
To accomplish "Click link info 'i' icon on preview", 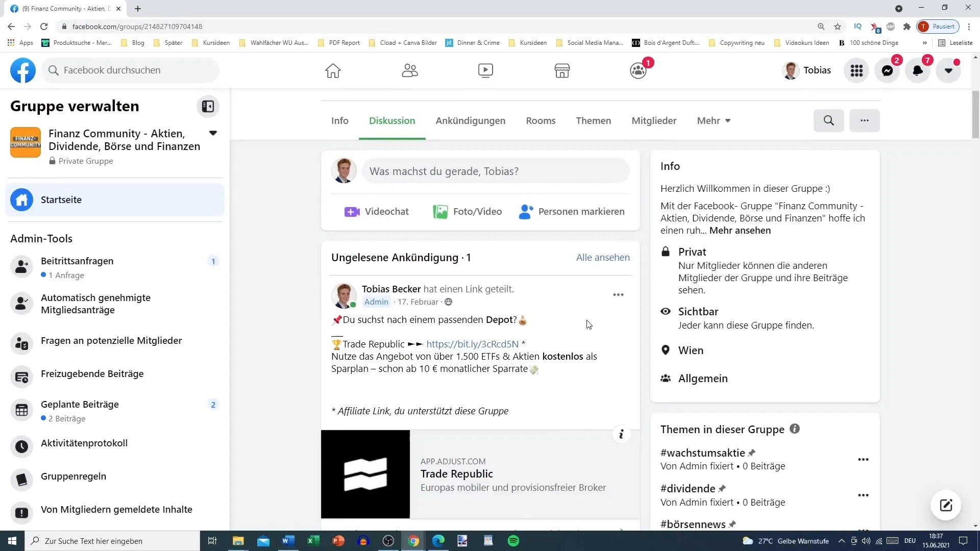I will [x=621, y=434].
